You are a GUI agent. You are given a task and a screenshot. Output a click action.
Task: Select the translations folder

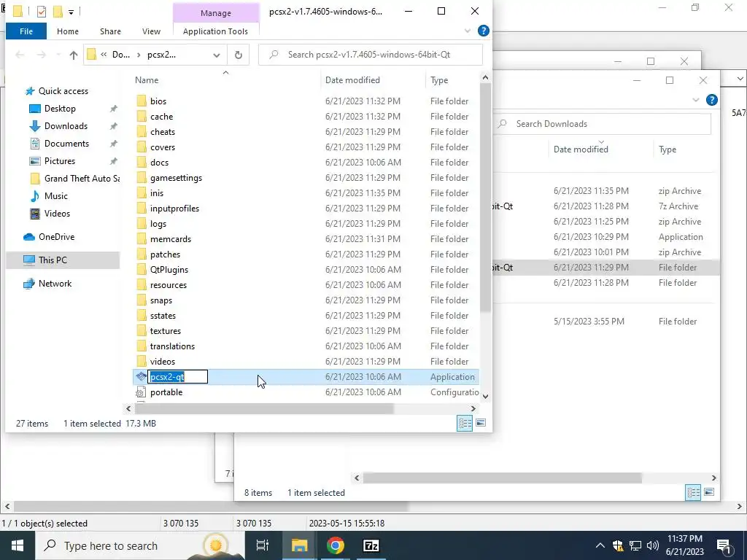tap(172, 346)
